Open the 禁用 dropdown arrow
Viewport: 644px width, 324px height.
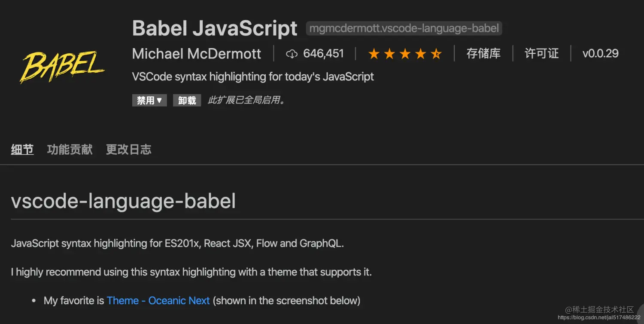coord(159,100)
